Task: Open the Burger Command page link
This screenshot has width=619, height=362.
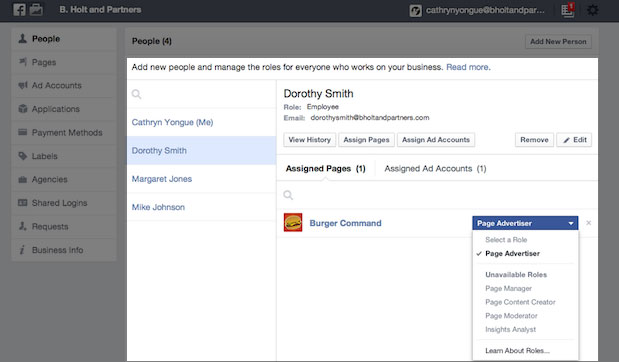Action: pyautogui.click(x=345, y=223)
